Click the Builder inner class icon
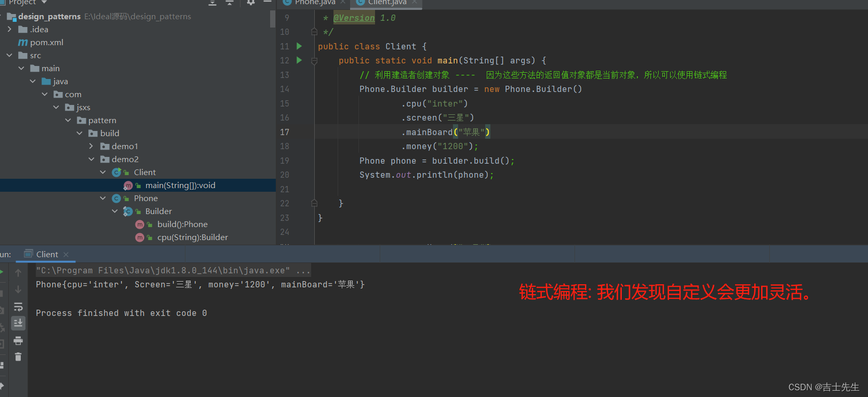The image size is (868, 397). [128, 211]
